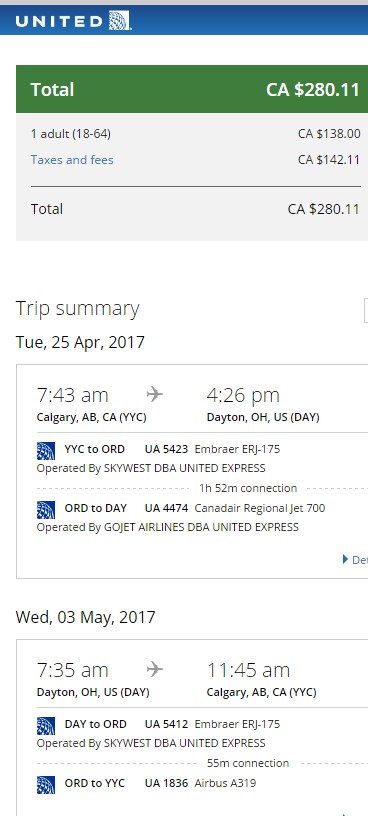This screenshot has width=368, height=816.
Task: Click the partial button beside Trip summary
Action: pyautogui.click(x=366, y=311)
